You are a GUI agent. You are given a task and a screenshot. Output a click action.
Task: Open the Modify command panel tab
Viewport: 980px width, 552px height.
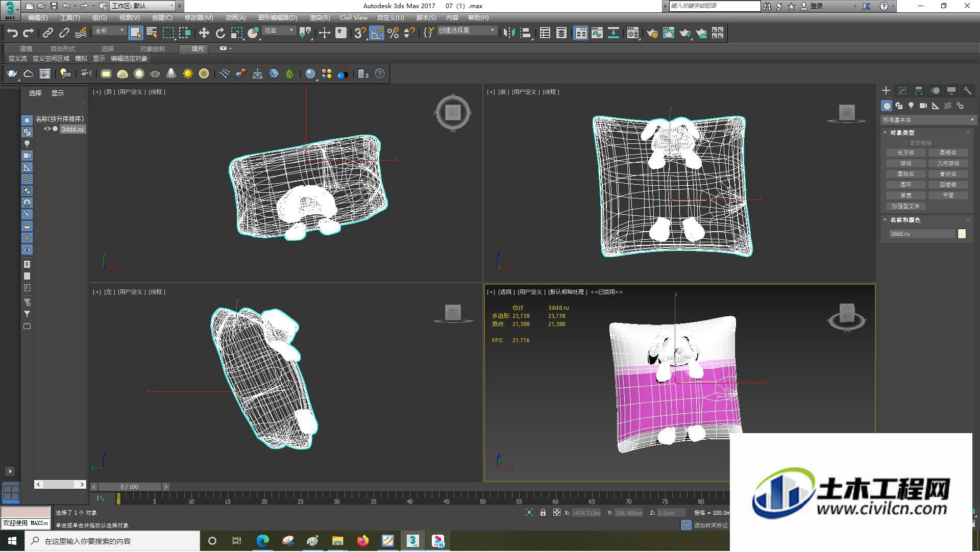[902, 91]
